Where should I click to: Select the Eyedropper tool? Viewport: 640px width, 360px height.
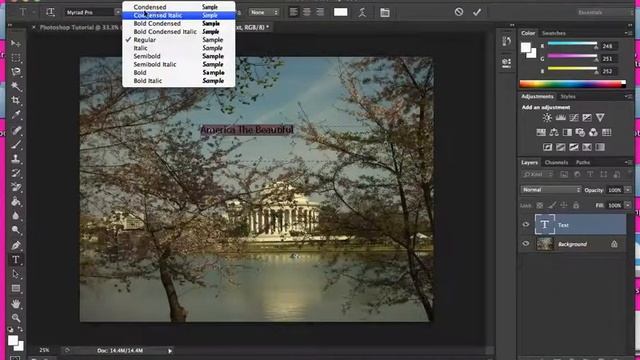click(16, 115)
